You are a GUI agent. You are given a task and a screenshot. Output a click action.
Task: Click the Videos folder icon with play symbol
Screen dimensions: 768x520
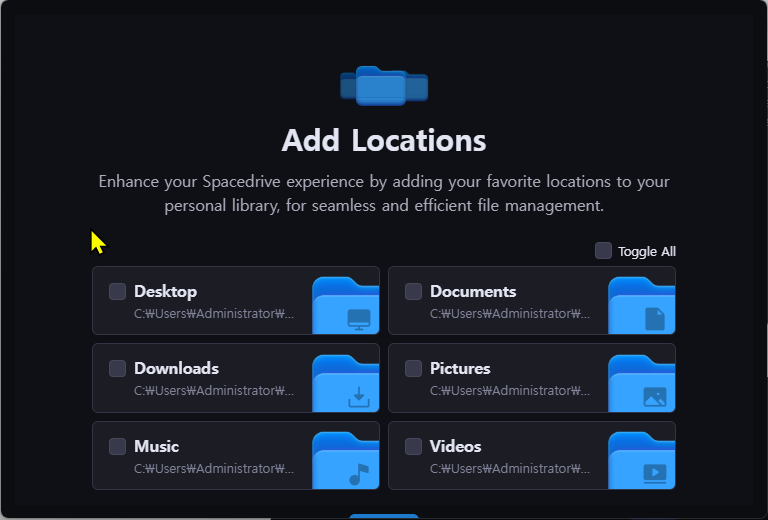642,460
